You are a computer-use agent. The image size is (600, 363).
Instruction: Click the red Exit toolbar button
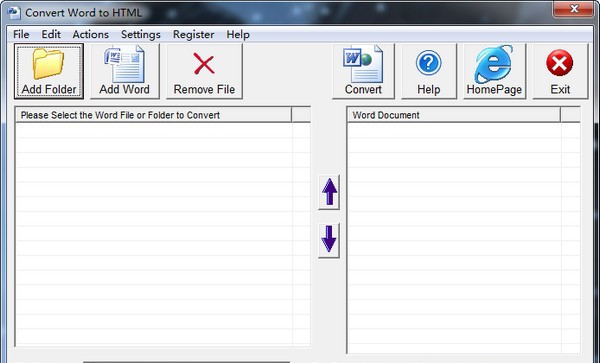click(560, 71)
